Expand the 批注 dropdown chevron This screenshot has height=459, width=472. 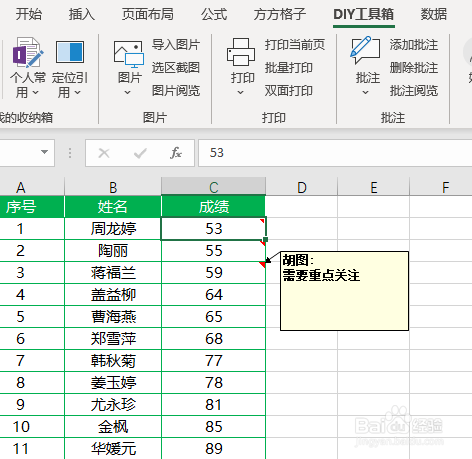point(365,92)
